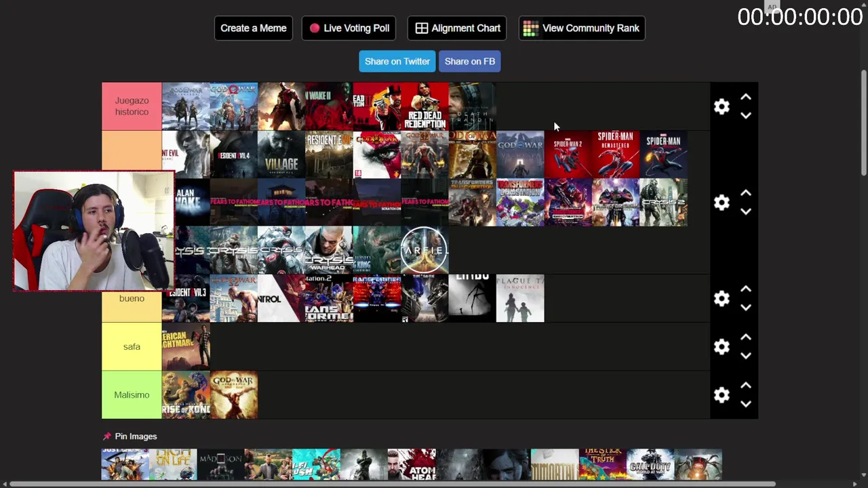Screen dimensions: 868x488
Task: Open settings gear for Juegazo historico tier
Action: tap(722, 106)
